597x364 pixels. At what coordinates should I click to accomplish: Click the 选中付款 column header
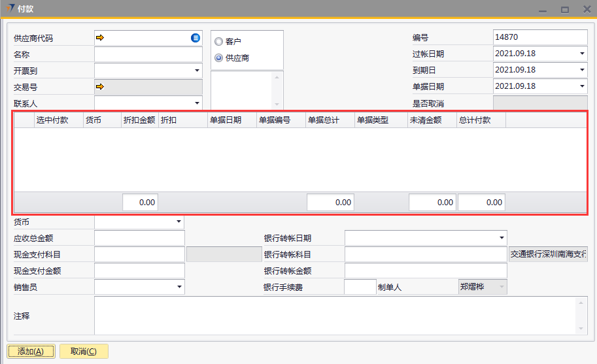point(52,120)
